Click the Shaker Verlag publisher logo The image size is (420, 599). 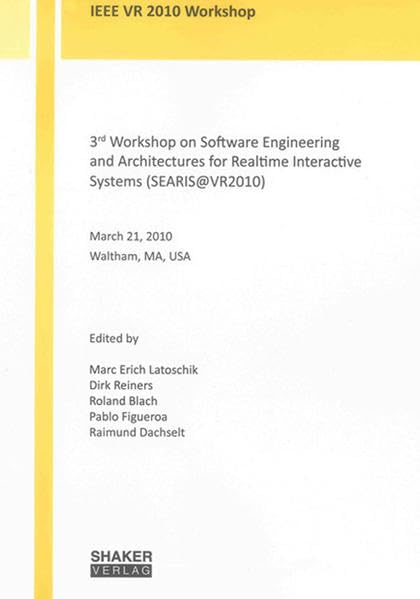(x=121, y=563)
